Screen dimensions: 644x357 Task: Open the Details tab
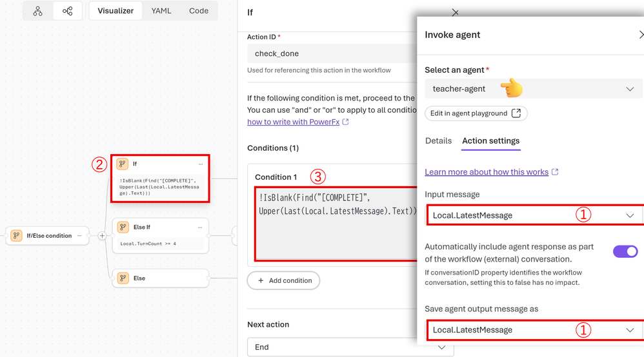coord(438,140)
